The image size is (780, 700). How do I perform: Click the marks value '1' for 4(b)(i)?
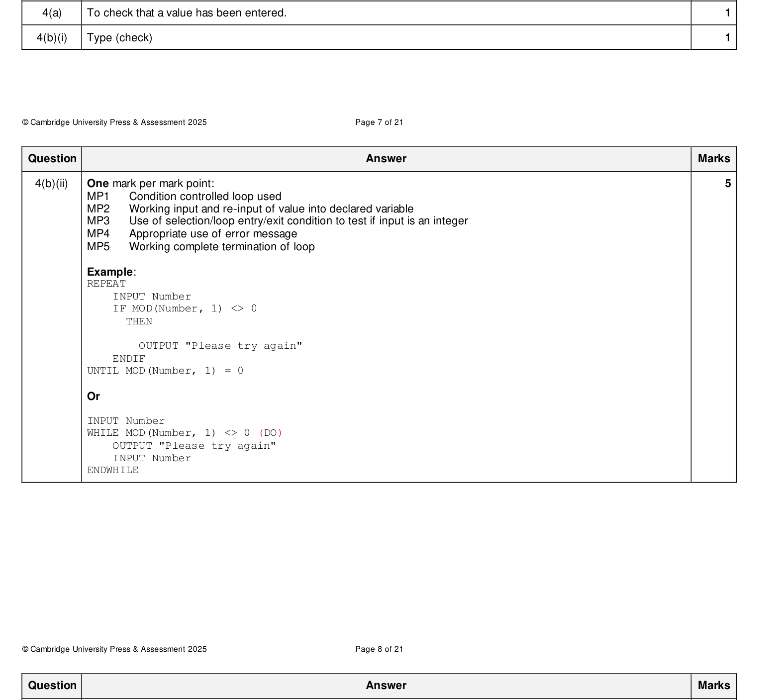[728, 38]
